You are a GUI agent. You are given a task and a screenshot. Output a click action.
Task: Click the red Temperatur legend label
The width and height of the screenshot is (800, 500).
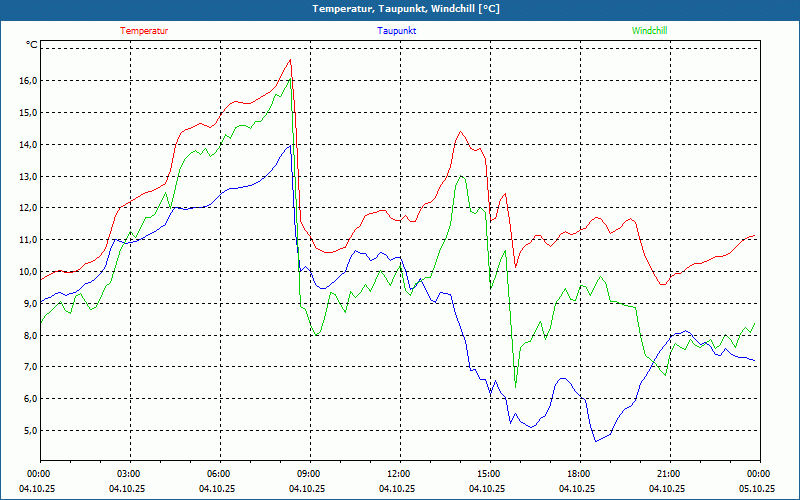coord(144,31)
